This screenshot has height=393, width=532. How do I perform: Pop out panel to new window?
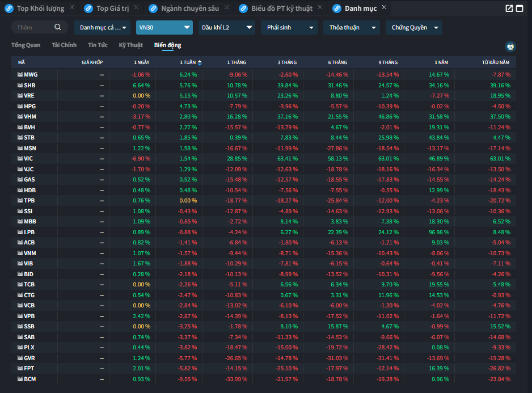(x=509, y=9)
